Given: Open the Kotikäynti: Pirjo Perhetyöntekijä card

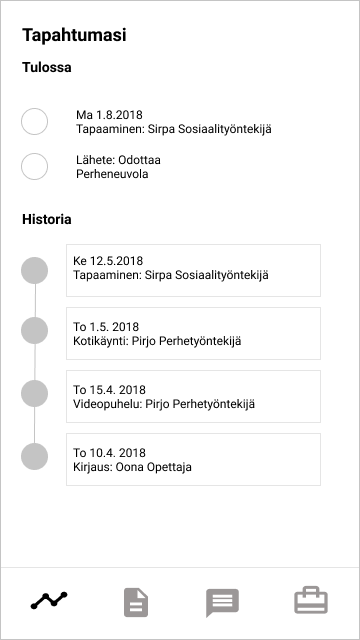Looking at the screenshot, I should pos(193,333).
